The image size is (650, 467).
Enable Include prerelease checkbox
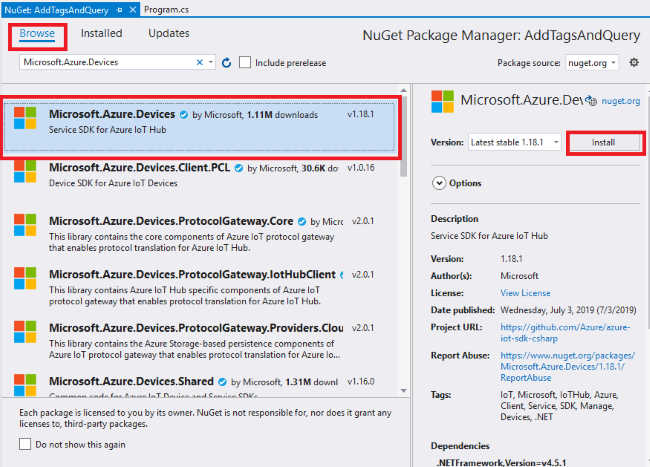click(x=245, y=63)
